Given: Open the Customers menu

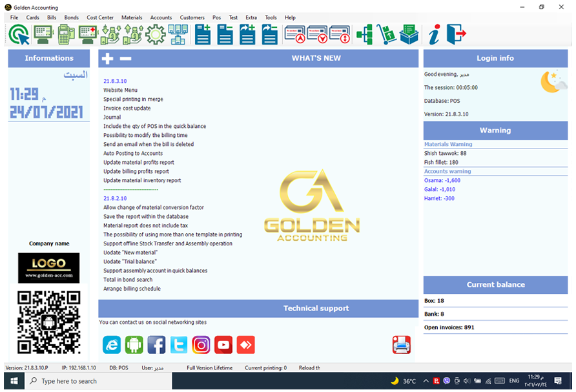Looking at the screenshot, I should tap(192, 17).
